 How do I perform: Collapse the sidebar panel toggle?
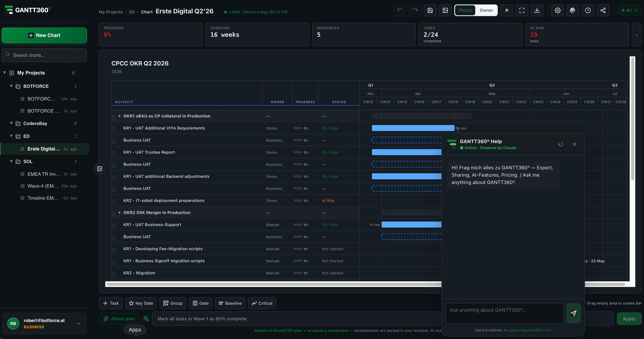(99, 169)
